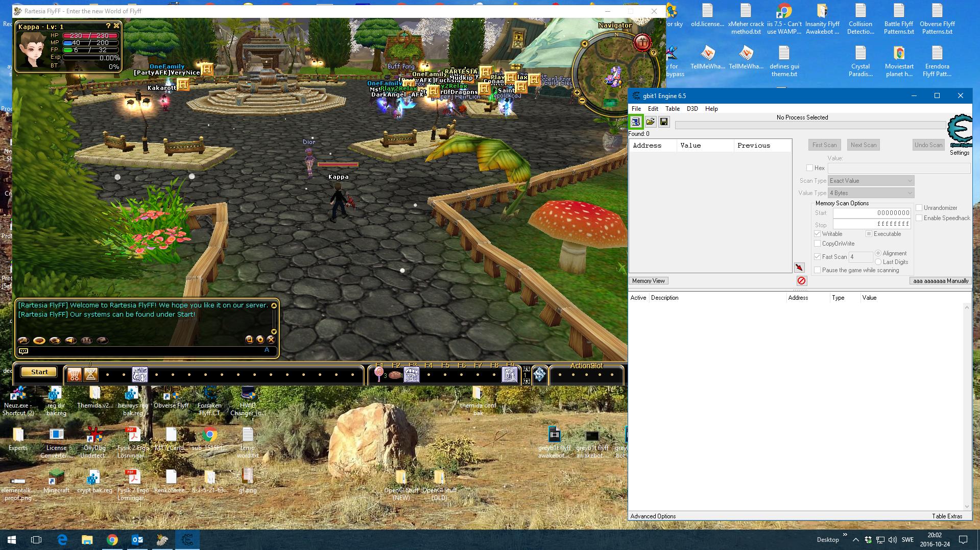Image resolution: width=980 pixels, height=550 pixels.
Task: Open the Table menu
Action: [672, 109]
